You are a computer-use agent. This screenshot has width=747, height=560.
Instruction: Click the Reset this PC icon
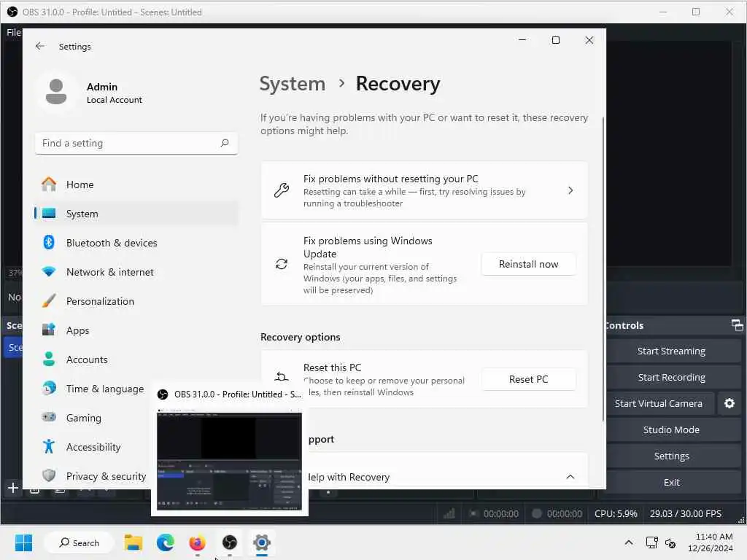pyautogui.click(x=281, y=377)
